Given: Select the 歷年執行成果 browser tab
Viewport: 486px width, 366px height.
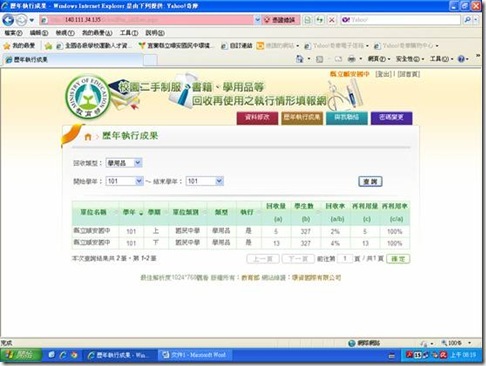Looking at the screenshot, I should pyautogui.click(x=73, y=60).
